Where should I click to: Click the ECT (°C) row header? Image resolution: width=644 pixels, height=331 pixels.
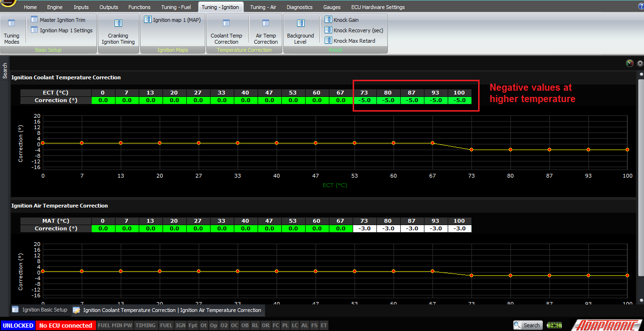pos(56,93)
